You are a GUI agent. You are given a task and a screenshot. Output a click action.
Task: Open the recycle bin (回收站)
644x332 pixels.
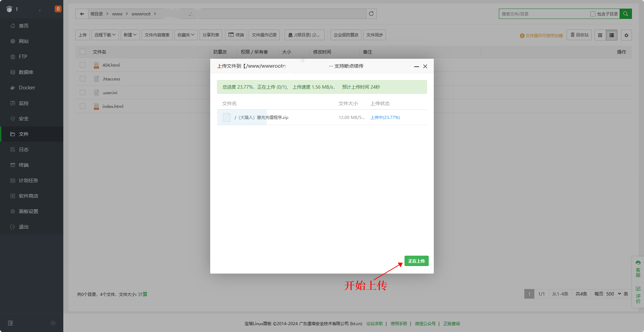coord(579,35)
